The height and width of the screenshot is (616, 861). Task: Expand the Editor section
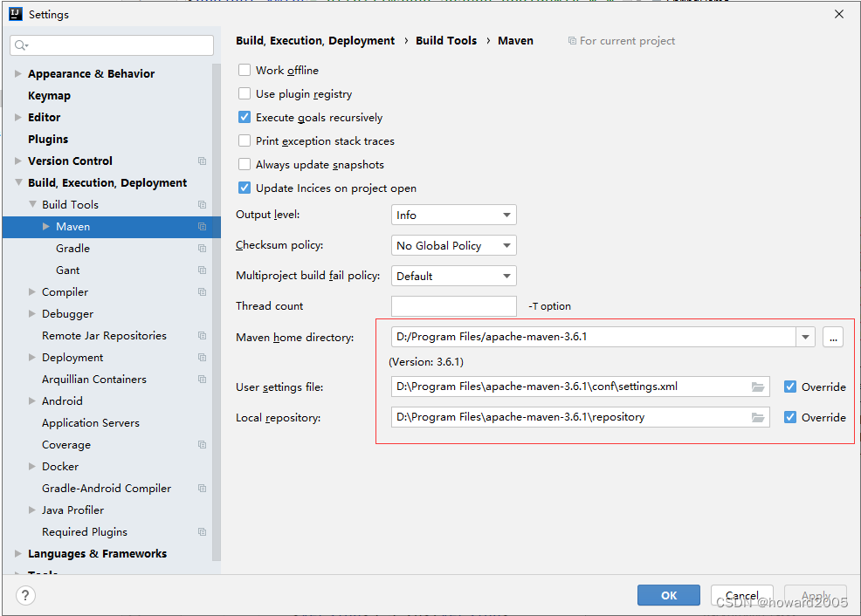pyautogui.click(x=18, y=118)
